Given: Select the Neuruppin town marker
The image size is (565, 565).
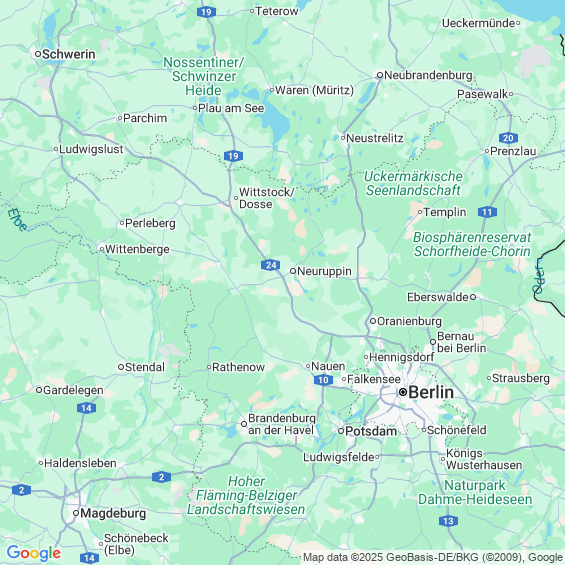Looking at the screenshot, I should pyautogui.click(x=293, y=271).
